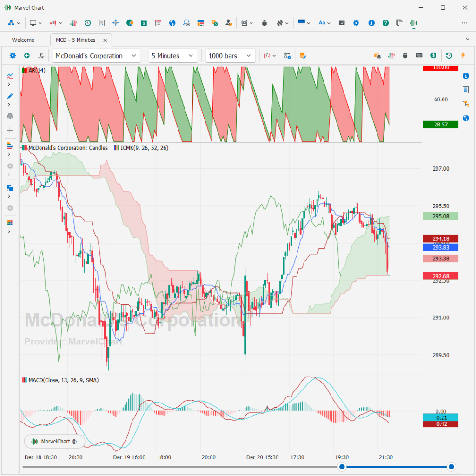Open the three-dots overflow menu in main toolbar
The height and width of the screenshot is (476, 476).
point(464,23)
